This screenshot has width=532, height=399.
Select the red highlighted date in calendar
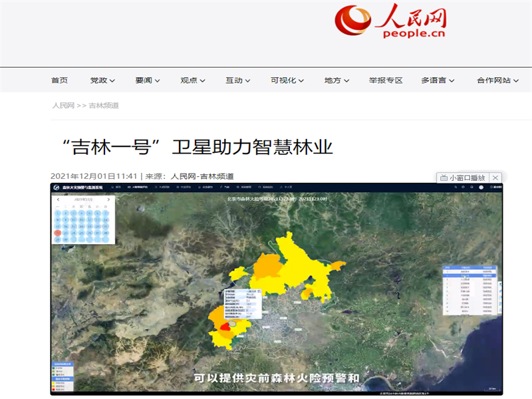coord(58,233)
